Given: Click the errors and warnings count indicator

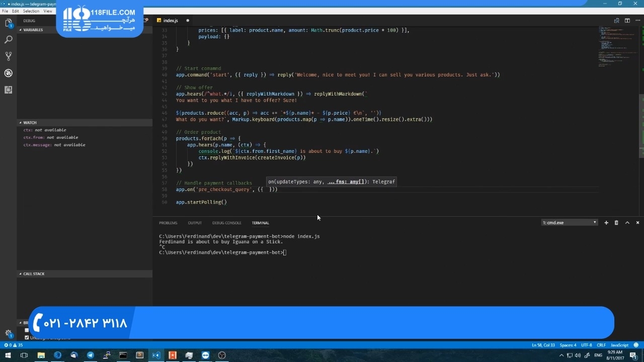Looking at the screenshot, I should coord(13,345).
